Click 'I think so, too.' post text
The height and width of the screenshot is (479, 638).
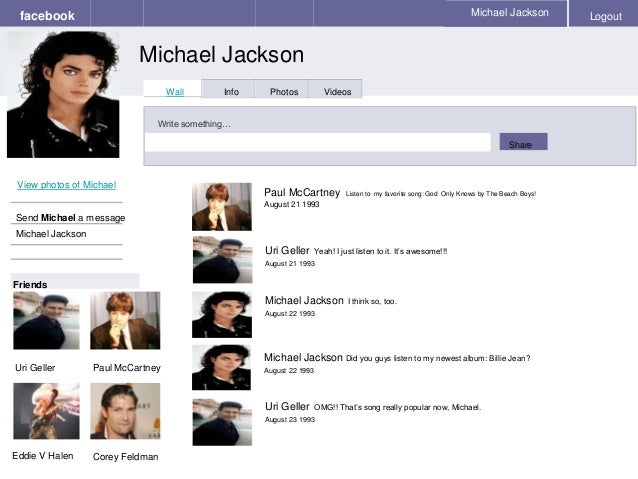click(372, 301)
